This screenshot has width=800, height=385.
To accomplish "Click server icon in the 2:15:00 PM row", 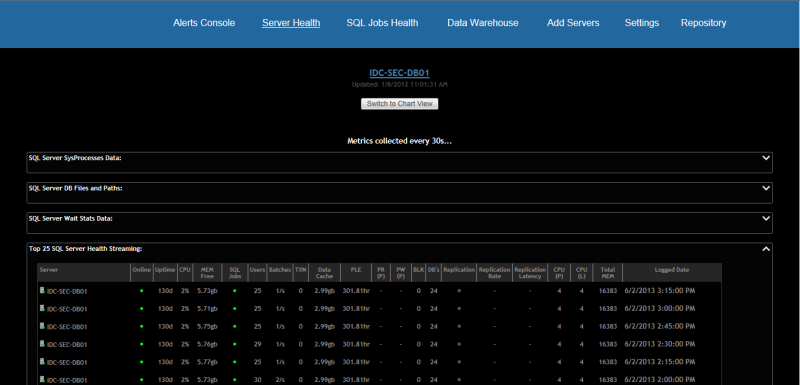I will pos(42,362).
